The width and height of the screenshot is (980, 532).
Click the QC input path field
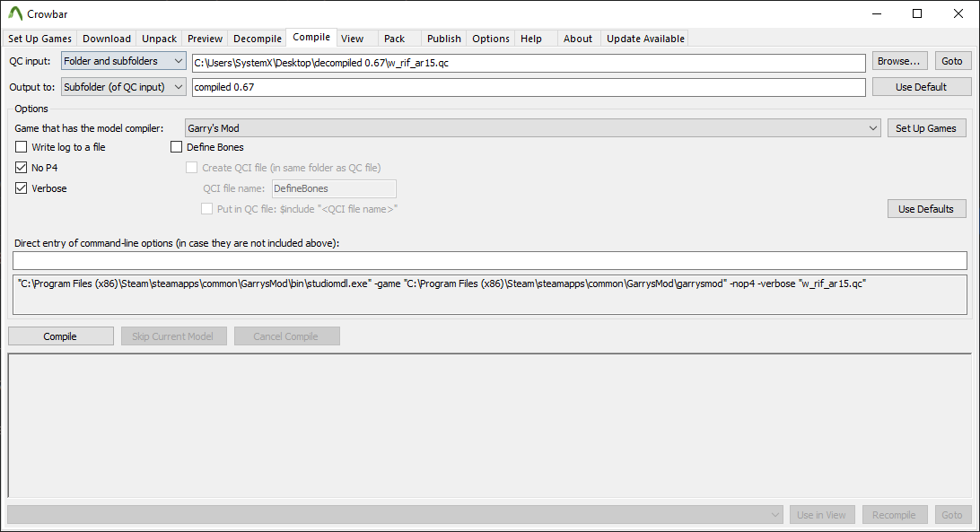529,62
